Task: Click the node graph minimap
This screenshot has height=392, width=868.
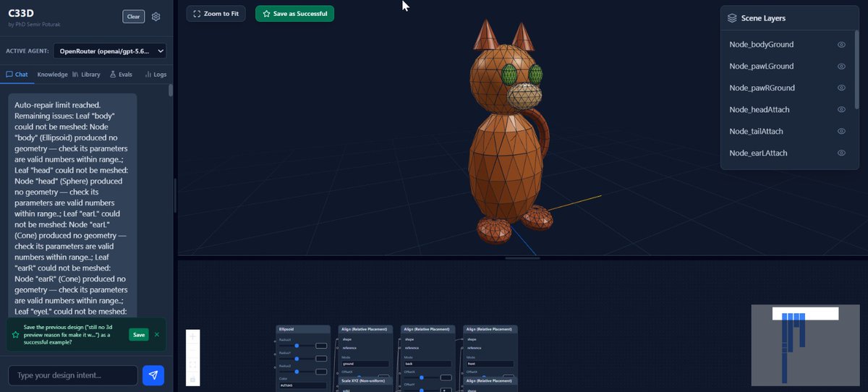Action: point(805,345)
